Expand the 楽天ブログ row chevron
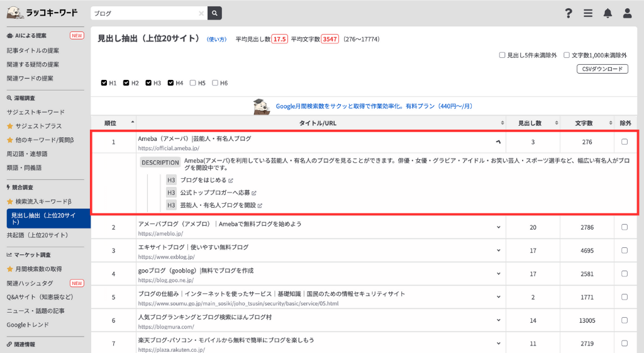Image resolution: width=644 pixels, height=353 pixels. pyautogui.click(x=498, y=344)
